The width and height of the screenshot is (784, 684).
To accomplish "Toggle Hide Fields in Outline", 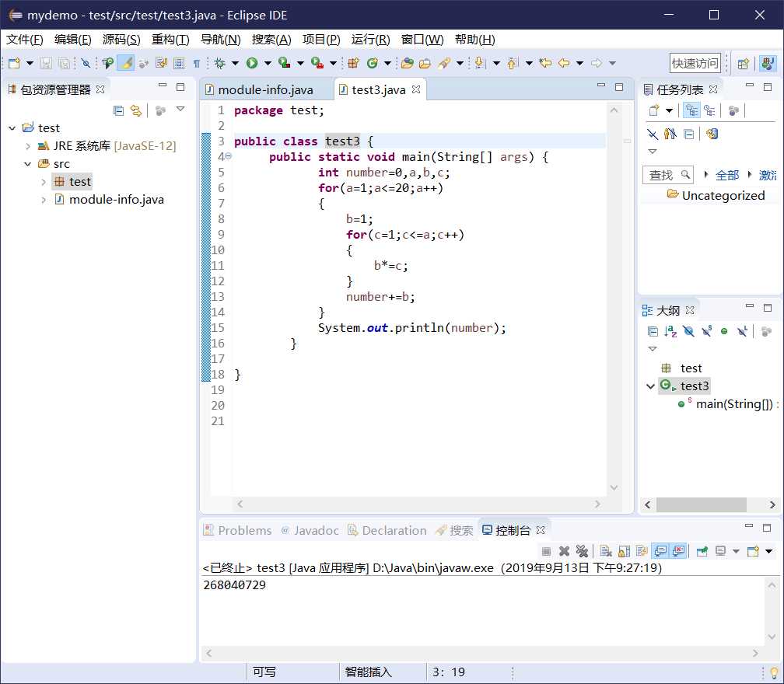I will [688, 331].
